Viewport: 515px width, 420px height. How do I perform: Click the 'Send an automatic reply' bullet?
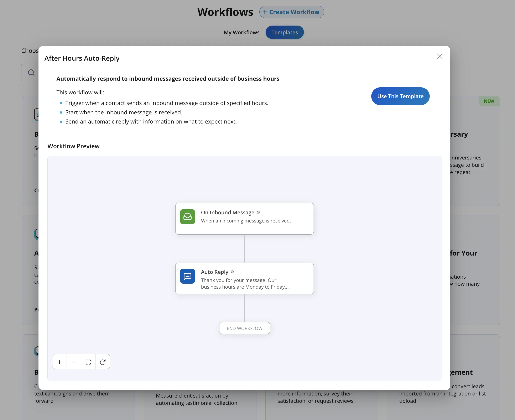151,121
